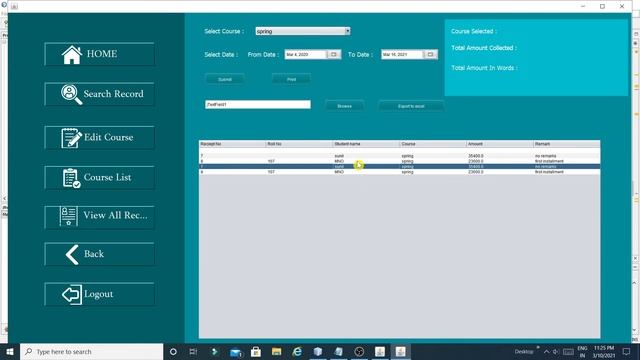The width and height of the screenshot is (640, 360).
Task: Click the Browse button
Action: pos(344,106)
